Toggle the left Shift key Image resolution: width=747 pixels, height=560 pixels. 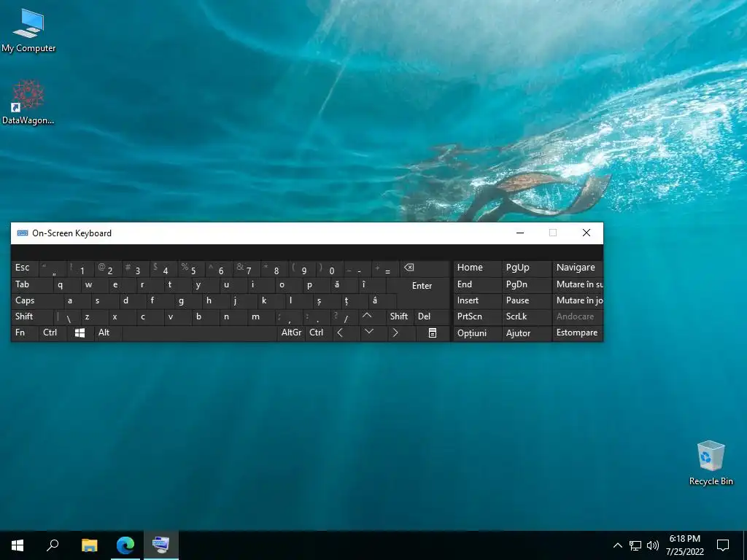[x=32, y=316]
